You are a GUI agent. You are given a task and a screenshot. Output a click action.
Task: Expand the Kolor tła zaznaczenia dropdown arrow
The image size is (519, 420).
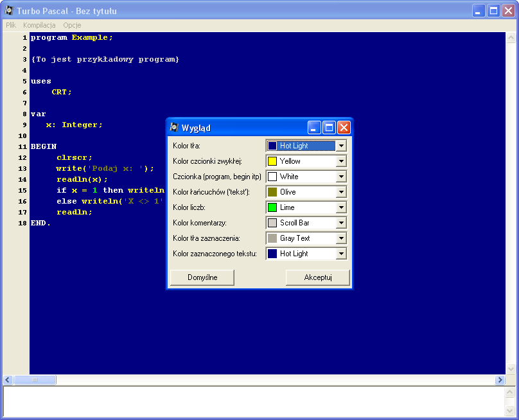(341, 238)
